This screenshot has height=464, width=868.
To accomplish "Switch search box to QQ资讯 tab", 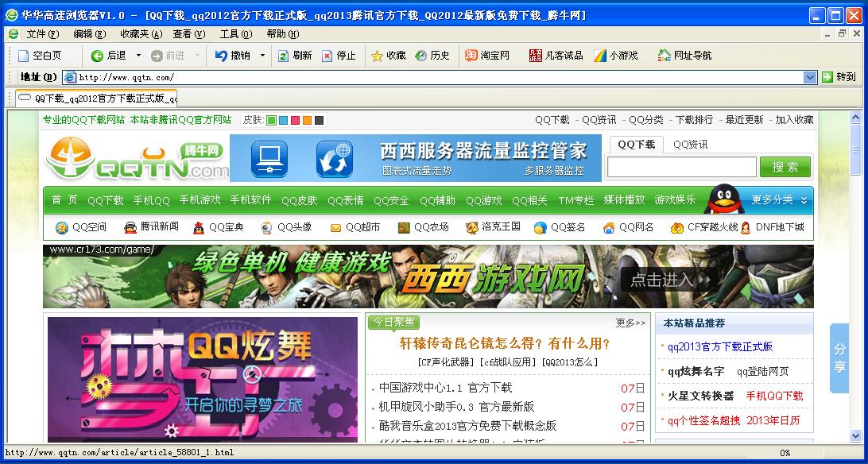I will coord(690,145).
